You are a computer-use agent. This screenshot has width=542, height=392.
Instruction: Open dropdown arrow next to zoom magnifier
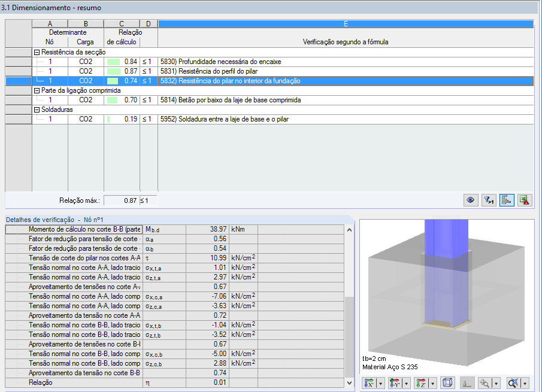coord(496,383)
